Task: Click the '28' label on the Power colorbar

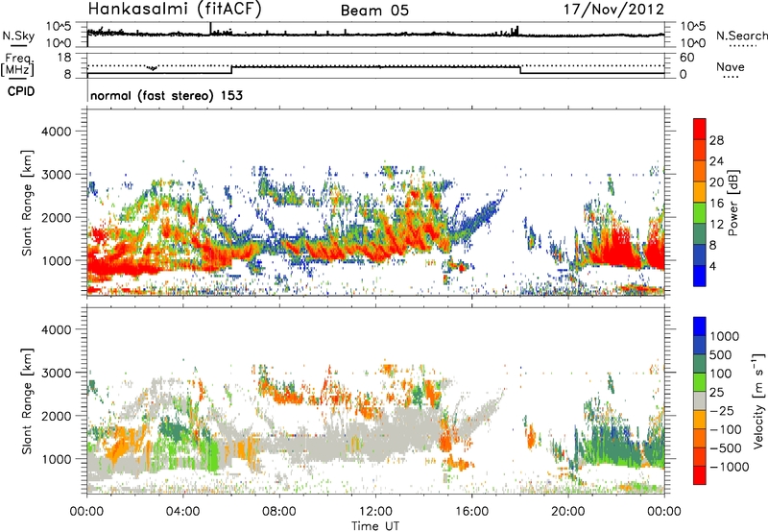Action: (x=716, y=140)
